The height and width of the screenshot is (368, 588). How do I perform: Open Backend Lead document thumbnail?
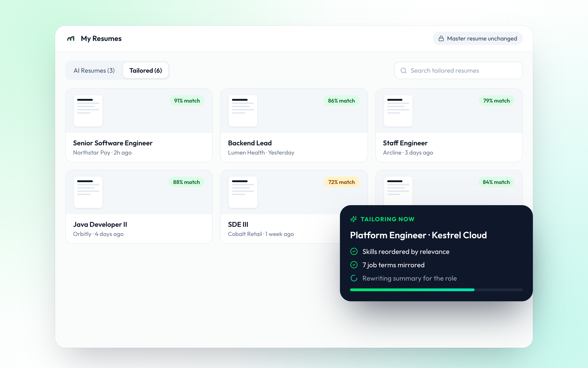pos(243,111)
